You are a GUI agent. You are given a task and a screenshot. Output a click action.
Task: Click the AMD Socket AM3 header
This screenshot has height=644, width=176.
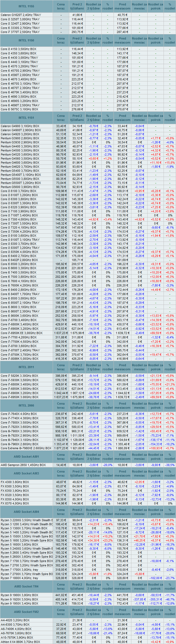[26, 473]
